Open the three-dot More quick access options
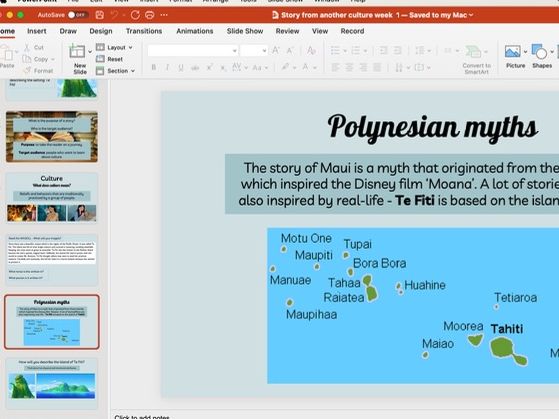 164,15
